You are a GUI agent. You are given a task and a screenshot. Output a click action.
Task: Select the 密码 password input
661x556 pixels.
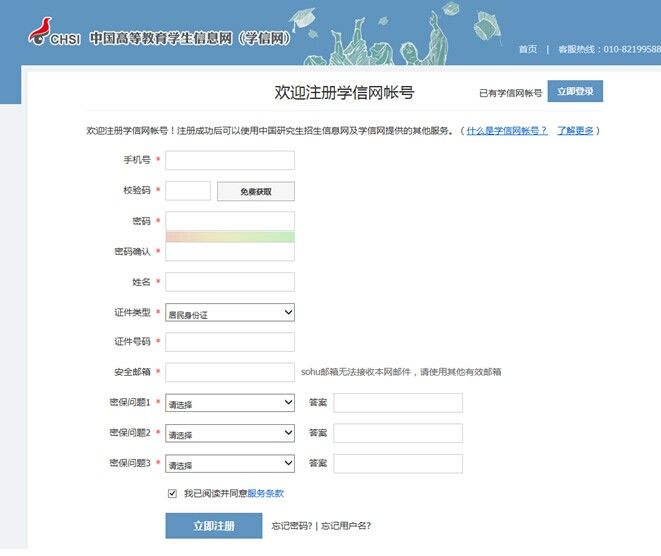[x=230, y=220]
